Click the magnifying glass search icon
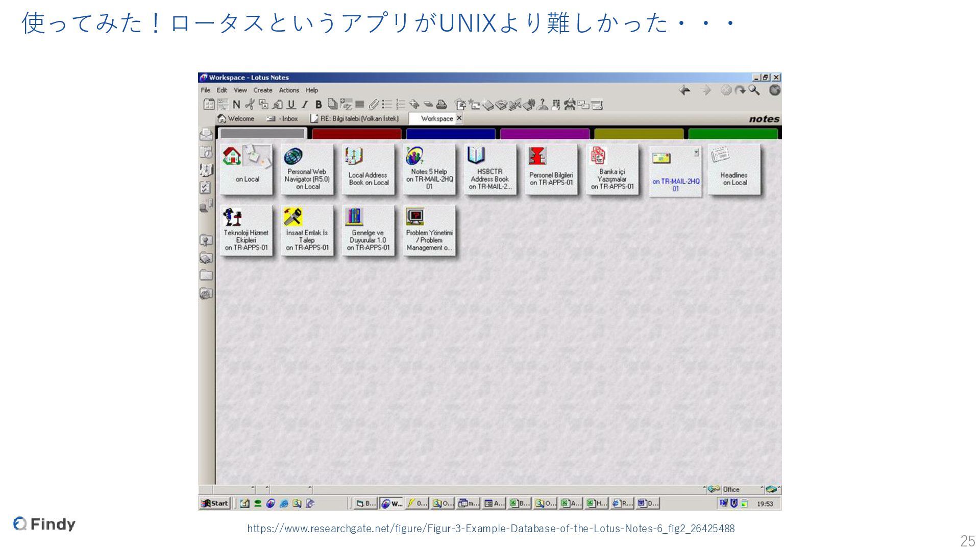The width and height of the screenshot is (980, 551). pos(754,90)
